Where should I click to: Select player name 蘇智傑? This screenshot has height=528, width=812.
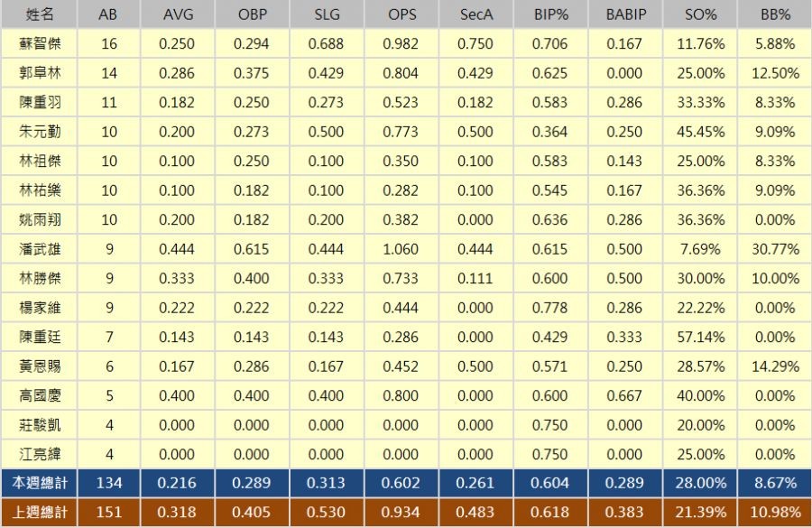click(39, 43)
